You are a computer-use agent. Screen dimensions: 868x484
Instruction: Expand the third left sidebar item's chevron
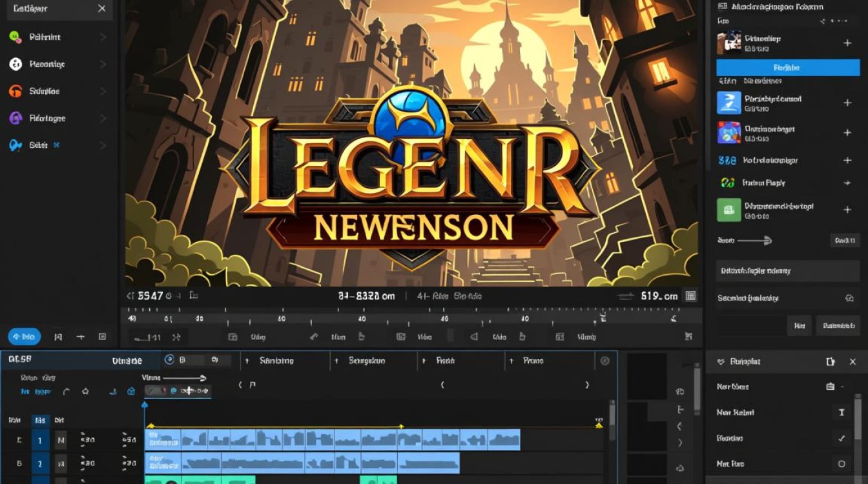click(x=103, y=91)
